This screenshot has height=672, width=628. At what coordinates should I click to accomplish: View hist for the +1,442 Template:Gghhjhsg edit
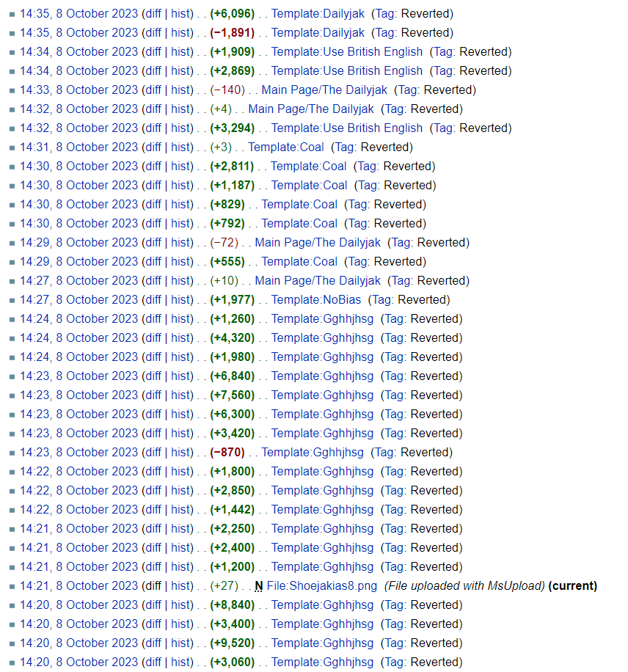182,510
